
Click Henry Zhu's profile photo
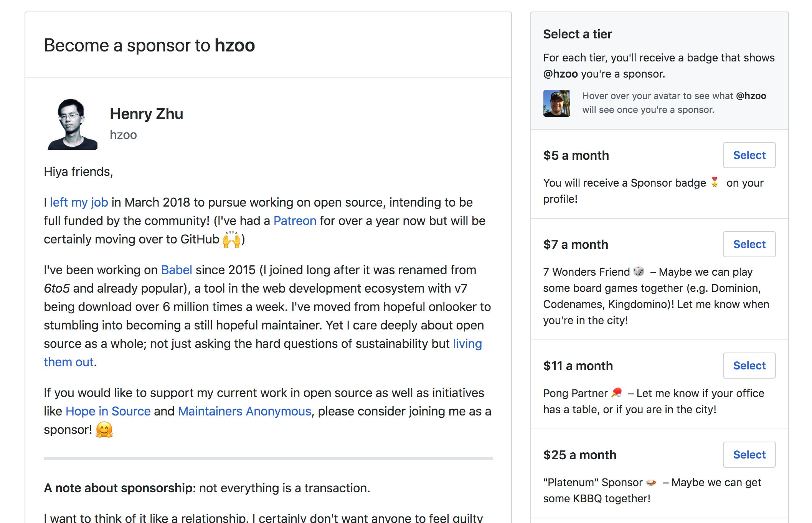click(x=73, y=124)
